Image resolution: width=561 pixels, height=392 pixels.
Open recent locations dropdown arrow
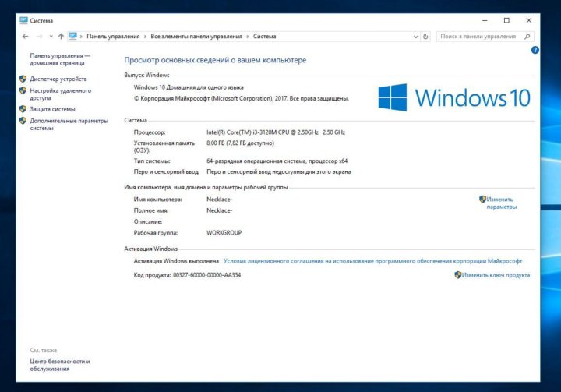51,37
